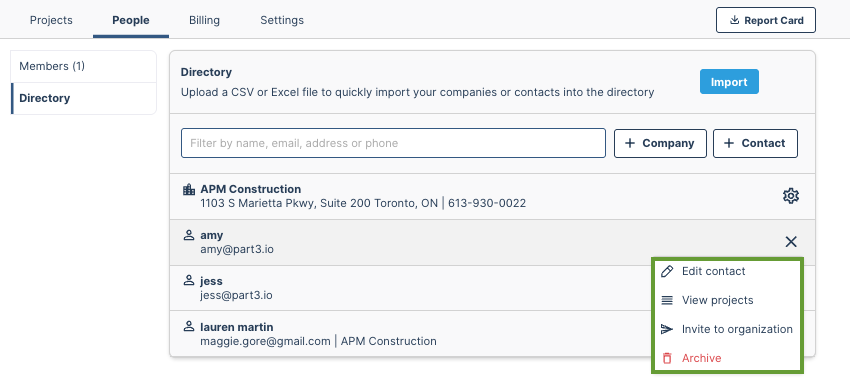Viewport: 850px width, 391px height.
Task: Click the person icon next to jess
Action: tap(189, 281)
